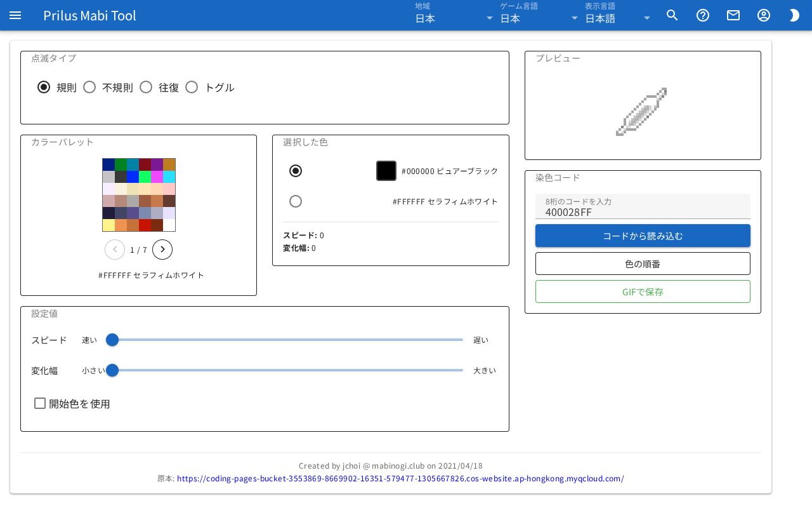Viewport: 812px width, 508px height.
Task: Click the 8-digit dye code input field
Action: [643, 206]
